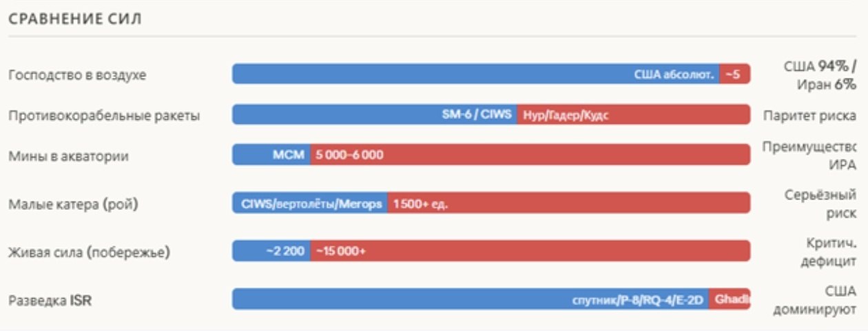Click the «Малые катера (рой)» row label
Image resolution: width=868 pixels, height=331 pixels.
[x=73, y=204]
